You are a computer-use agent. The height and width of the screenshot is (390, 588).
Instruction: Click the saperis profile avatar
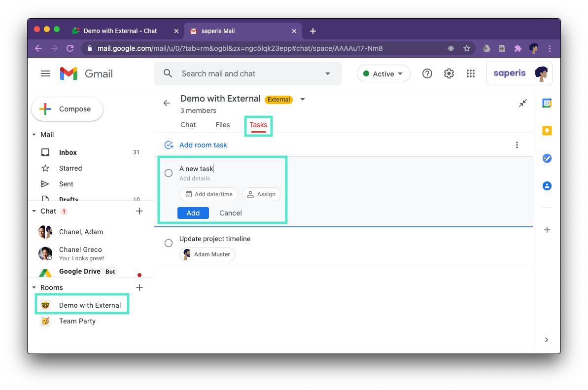(541, 73)
